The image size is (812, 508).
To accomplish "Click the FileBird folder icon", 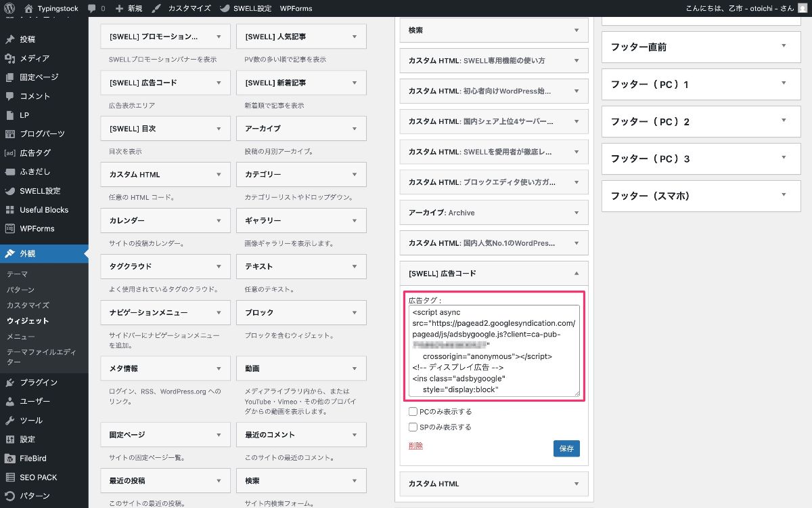I will 9,459.
